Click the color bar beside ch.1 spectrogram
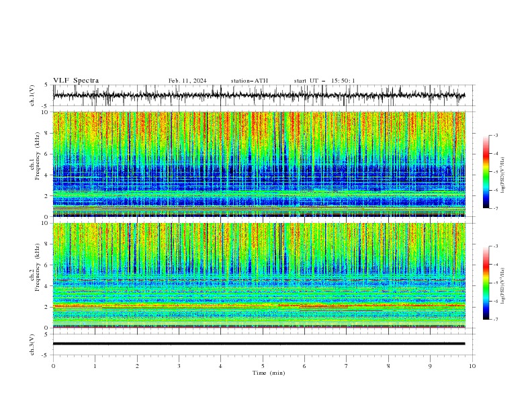This screenshot has width=532, height=411. tap(486, 172)
